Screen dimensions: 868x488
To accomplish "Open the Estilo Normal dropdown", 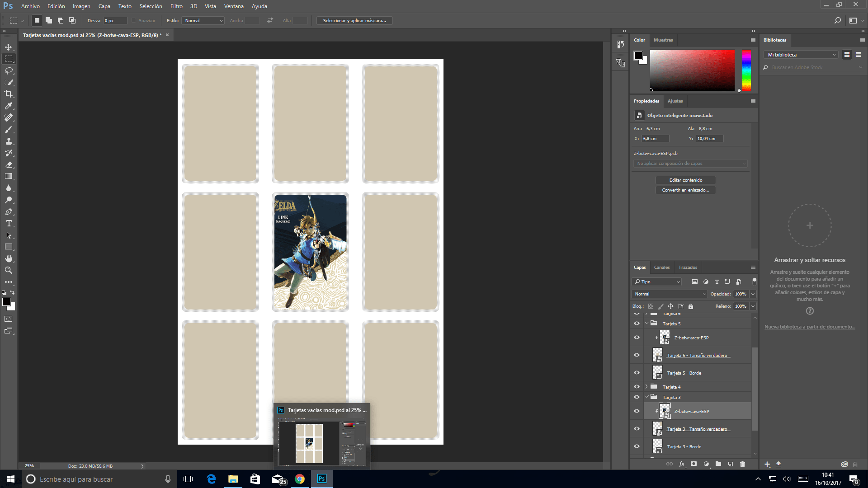I will 203,21.
